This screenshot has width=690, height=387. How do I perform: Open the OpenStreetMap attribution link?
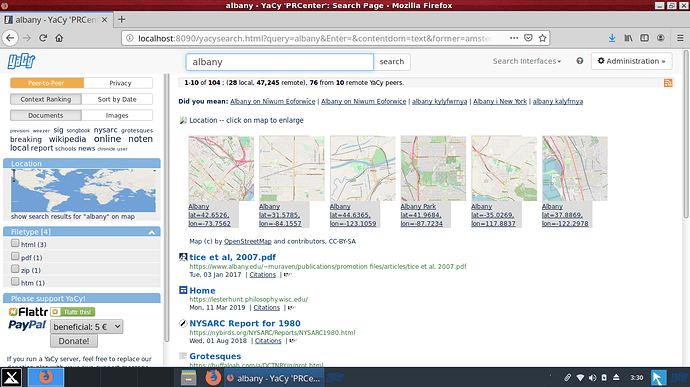[248, 241]
